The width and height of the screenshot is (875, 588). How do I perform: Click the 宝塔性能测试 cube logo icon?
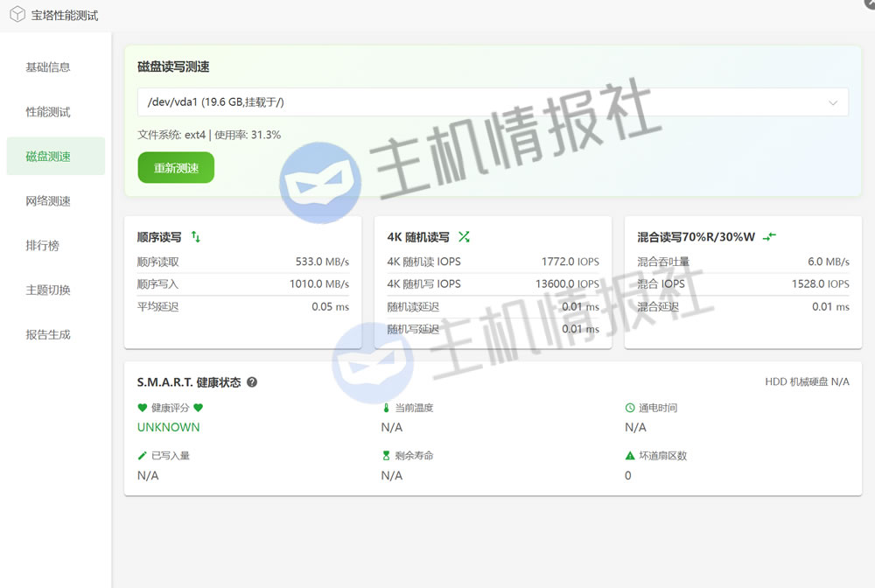(x=17, y=15)
